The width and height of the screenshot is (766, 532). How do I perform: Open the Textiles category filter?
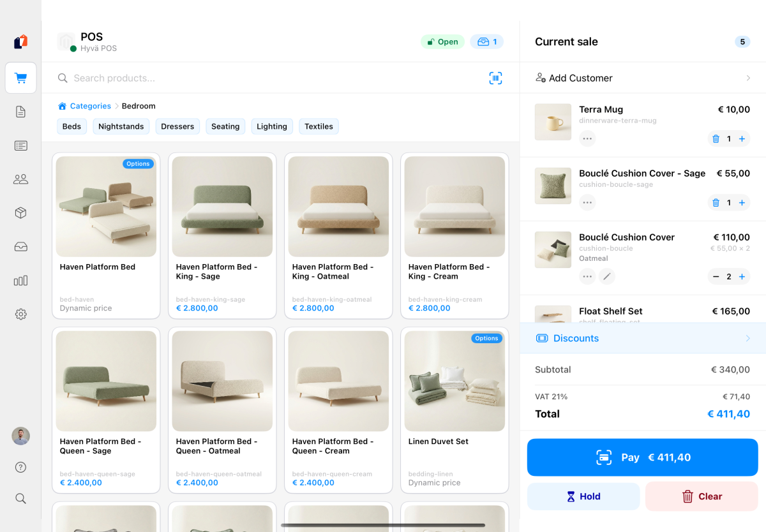pos(319,126)
